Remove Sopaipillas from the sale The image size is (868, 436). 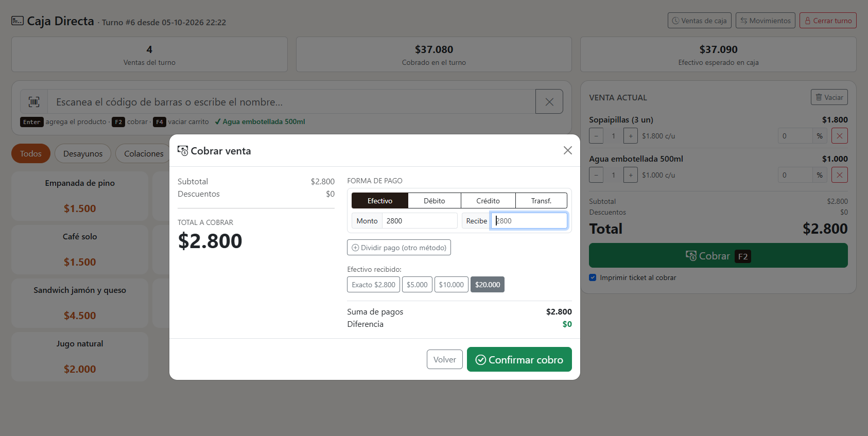(839, 136)
